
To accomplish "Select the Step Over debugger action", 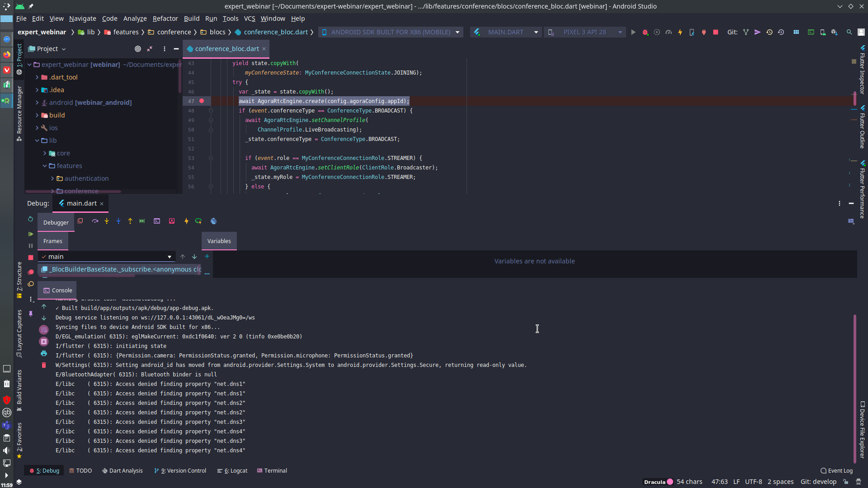I will pyautogui.click(x=95, y=221).
